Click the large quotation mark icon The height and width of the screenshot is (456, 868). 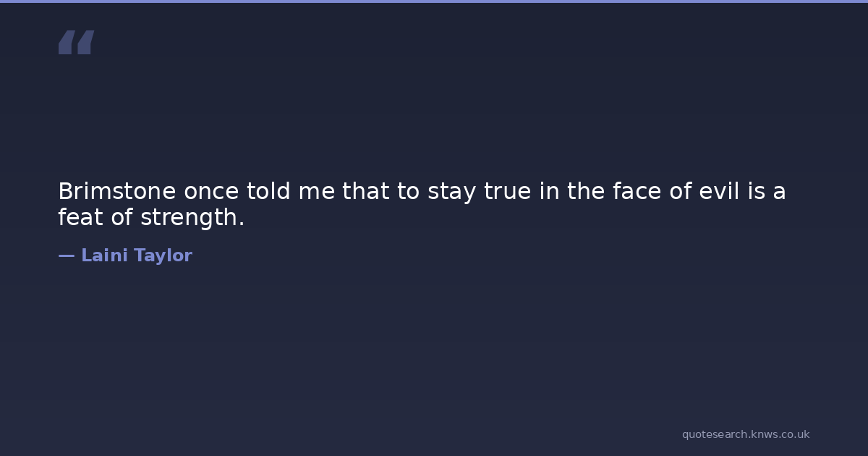[x=76, y=42]
